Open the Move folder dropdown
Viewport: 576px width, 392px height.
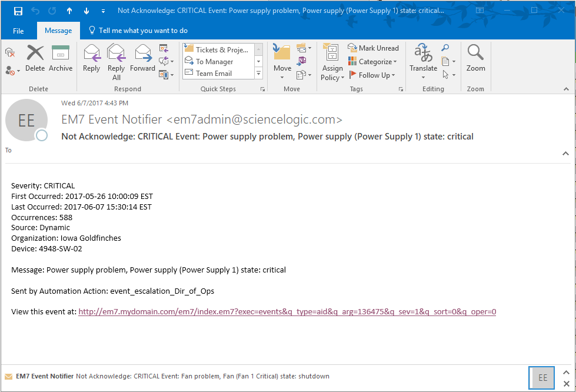(x=282, y=62)
